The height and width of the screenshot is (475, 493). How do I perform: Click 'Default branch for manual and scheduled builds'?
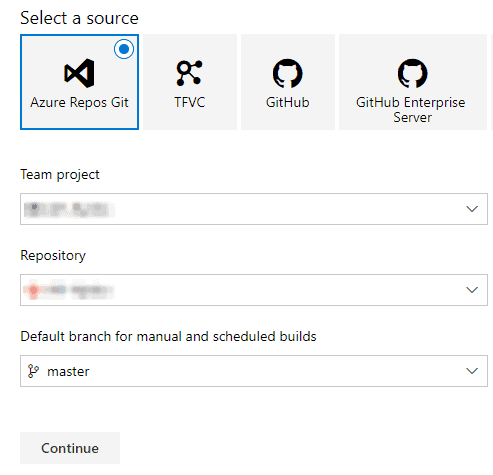coord(168,336)
